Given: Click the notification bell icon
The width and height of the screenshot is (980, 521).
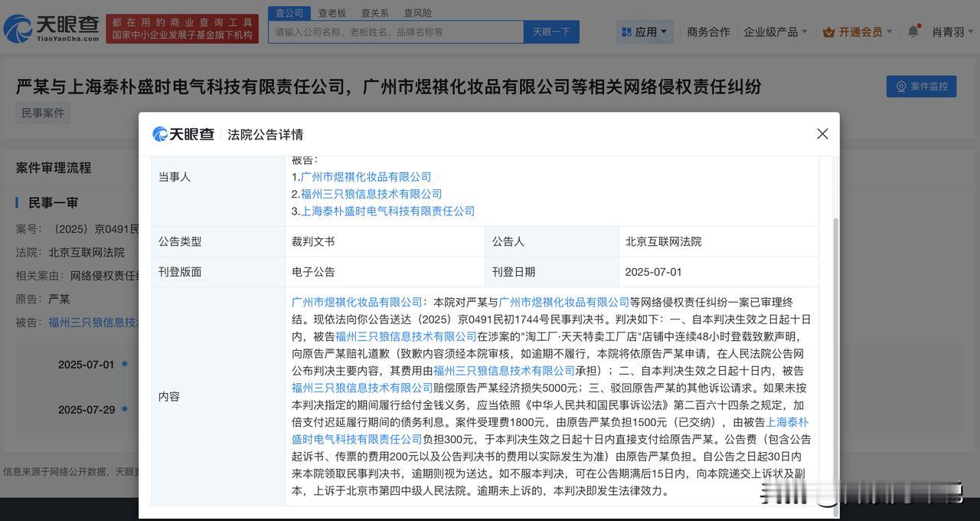Looking at the screenshot, I should coord(913,31).
